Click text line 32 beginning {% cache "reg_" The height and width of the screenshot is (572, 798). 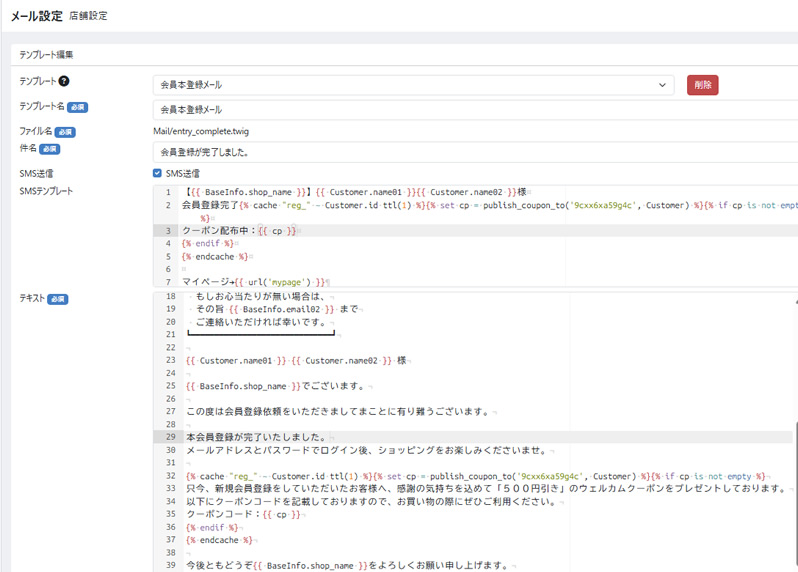coord(476,476)
